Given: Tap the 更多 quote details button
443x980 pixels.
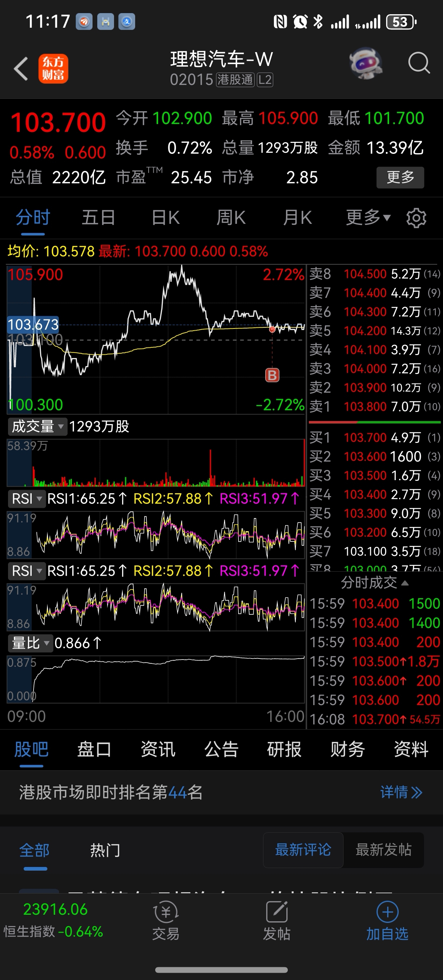Looking at the screenshot, I should pos(400,177).
